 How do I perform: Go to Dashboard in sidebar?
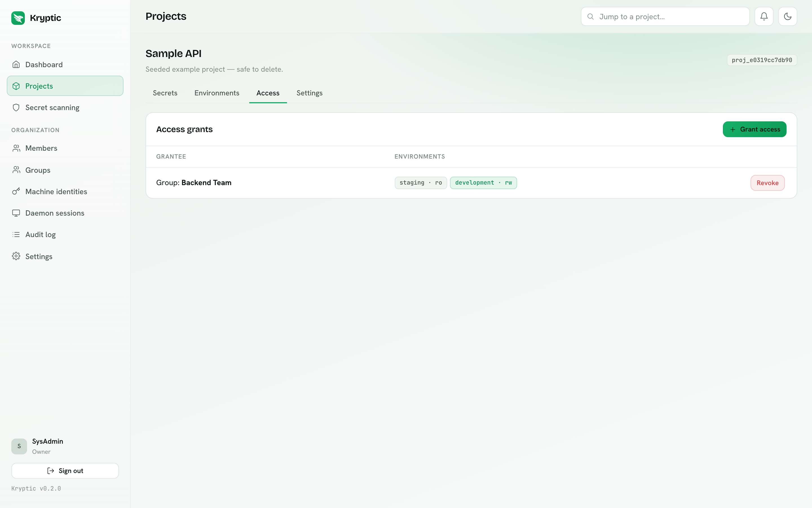tap(65, 65)
